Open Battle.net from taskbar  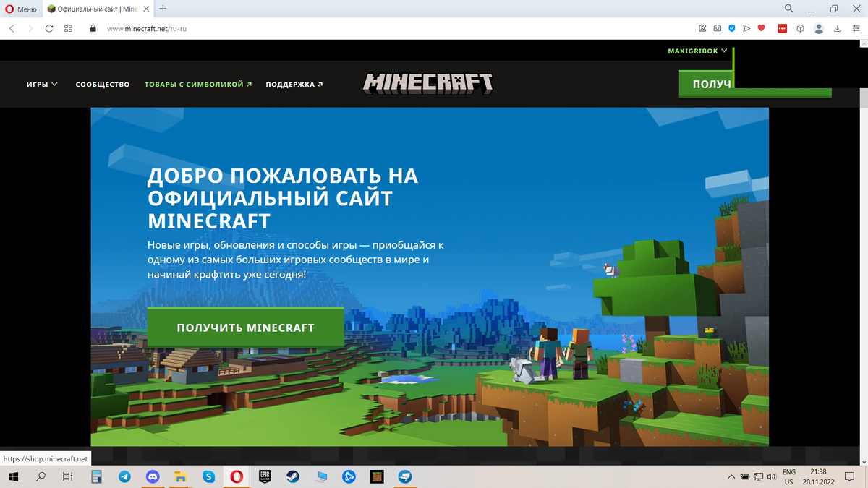pyautogui.click(x=349, y=476)
